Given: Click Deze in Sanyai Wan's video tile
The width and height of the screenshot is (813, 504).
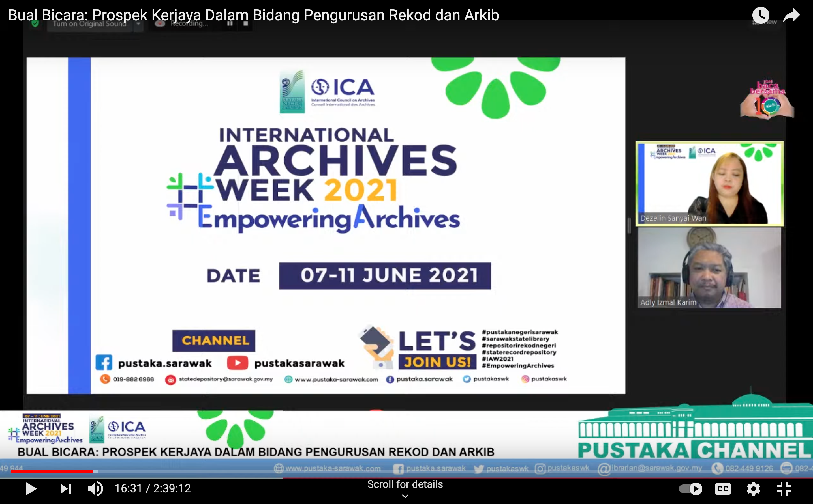Looking at the screenshot, I should point(710,184).
